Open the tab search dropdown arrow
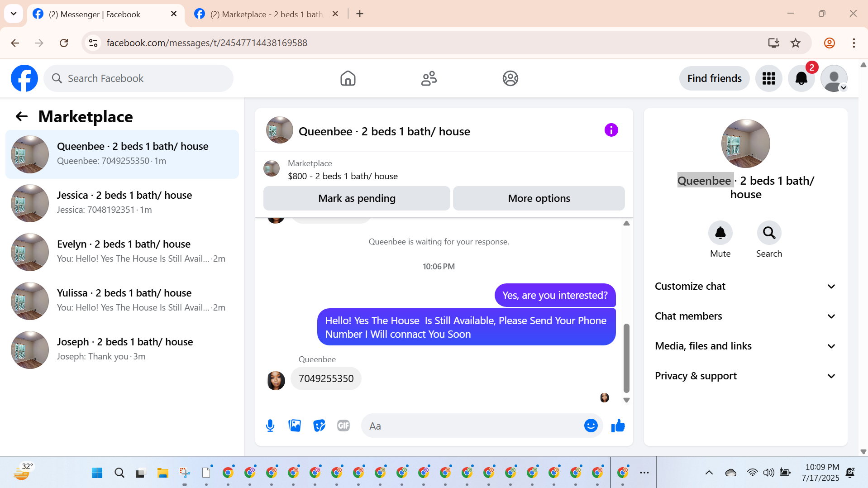 [x=14, y=14]
